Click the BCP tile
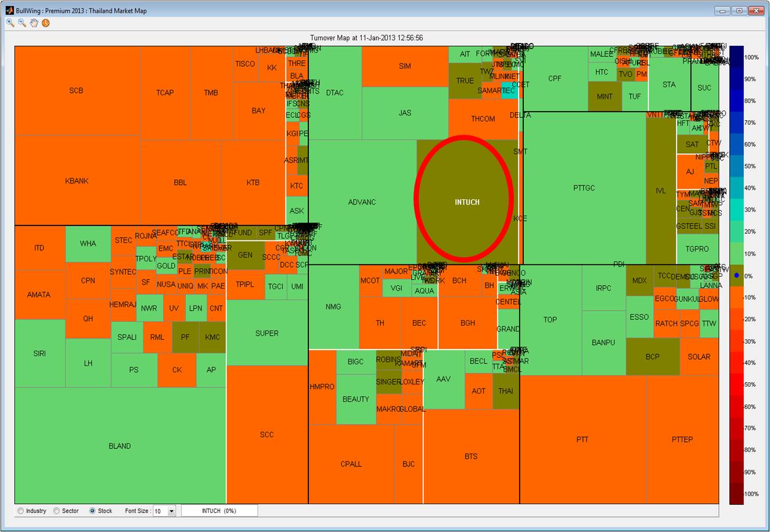The width and height of the screenshot is (770, 532). [x=653, y=357]
